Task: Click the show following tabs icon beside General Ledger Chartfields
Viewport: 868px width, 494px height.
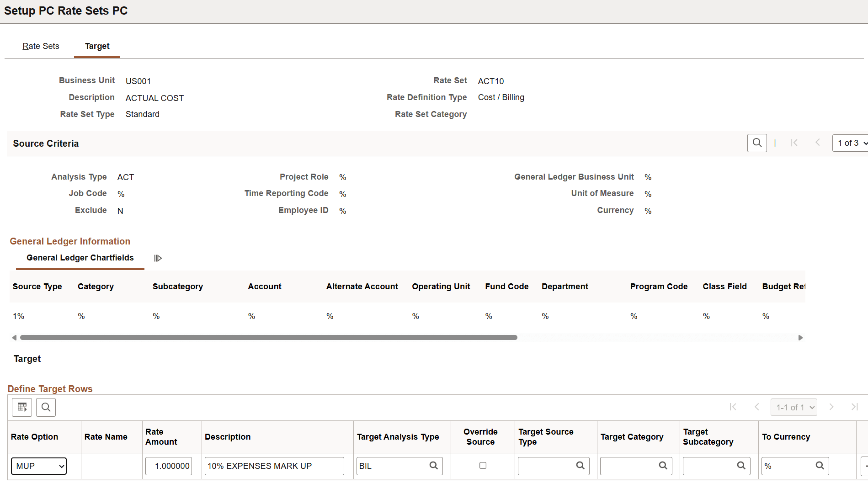Action: [158, 258]
